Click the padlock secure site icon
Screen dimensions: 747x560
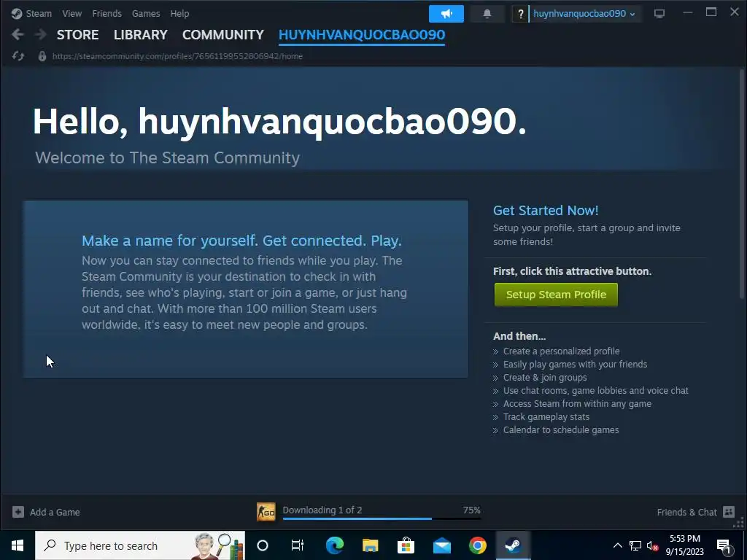pos(42,56)
